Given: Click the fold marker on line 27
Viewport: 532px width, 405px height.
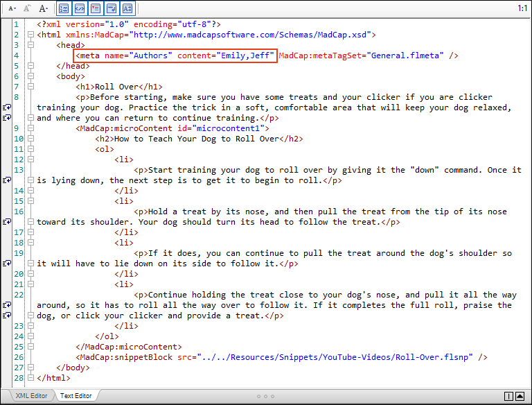Looking at the screenshot, I should click(x=31, y=368).
